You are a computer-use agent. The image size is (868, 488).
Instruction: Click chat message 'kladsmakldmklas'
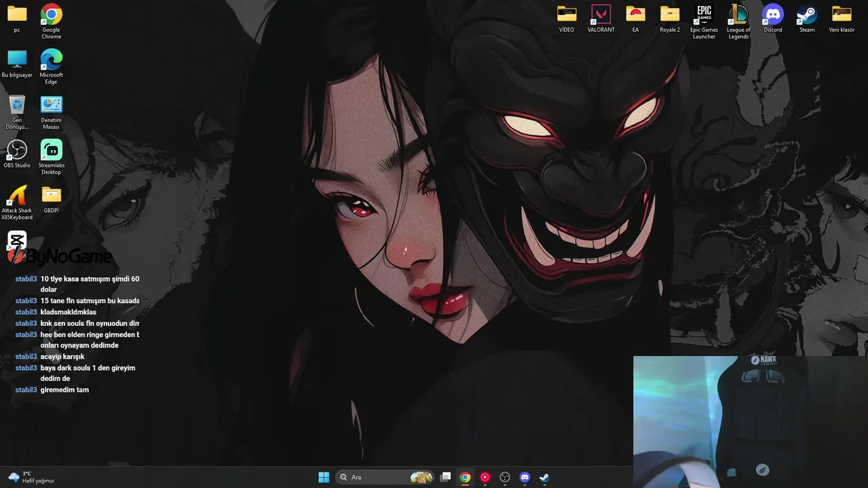[68, 312]
